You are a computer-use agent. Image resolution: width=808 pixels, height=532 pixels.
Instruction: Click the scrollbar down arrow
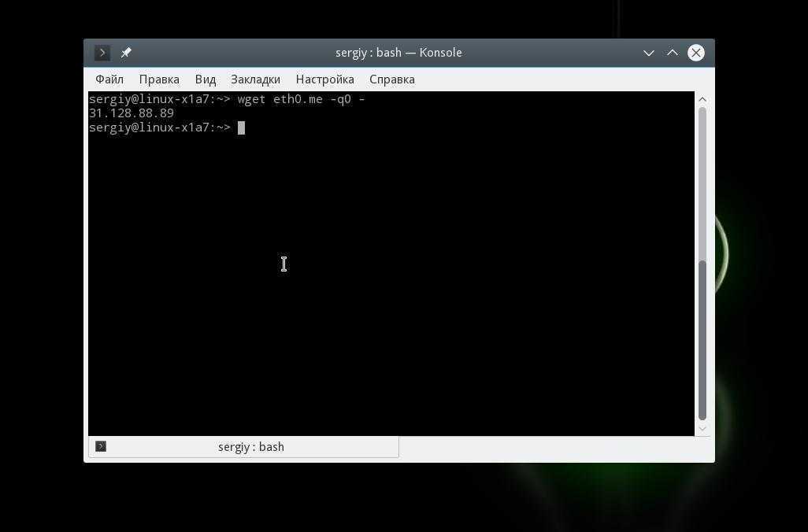coord(702,429)
